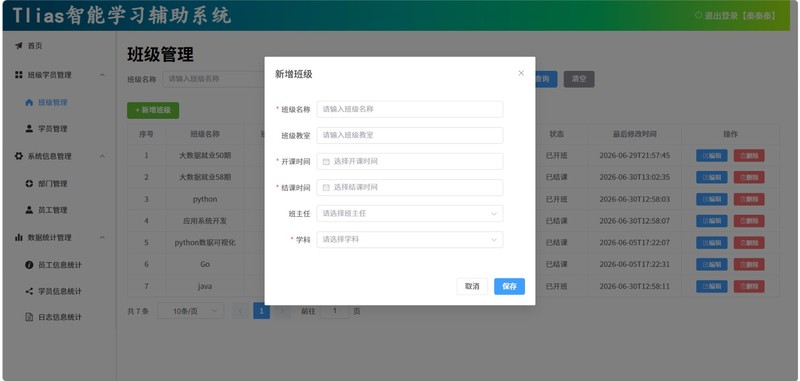The height and width of the screenshot is (381, 800).
Task: Click the 保存 button
Action: point(509,287)
